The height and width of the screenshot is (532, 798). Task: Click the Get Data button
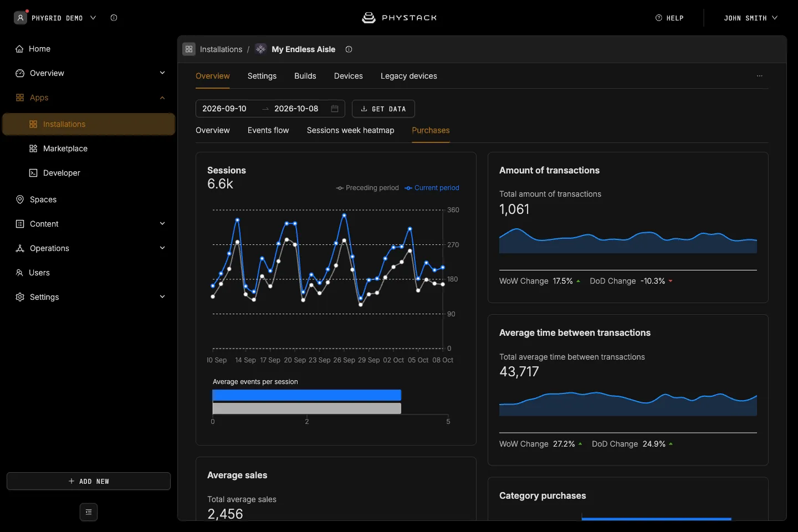pyautogui.click(x=383, y=109)
